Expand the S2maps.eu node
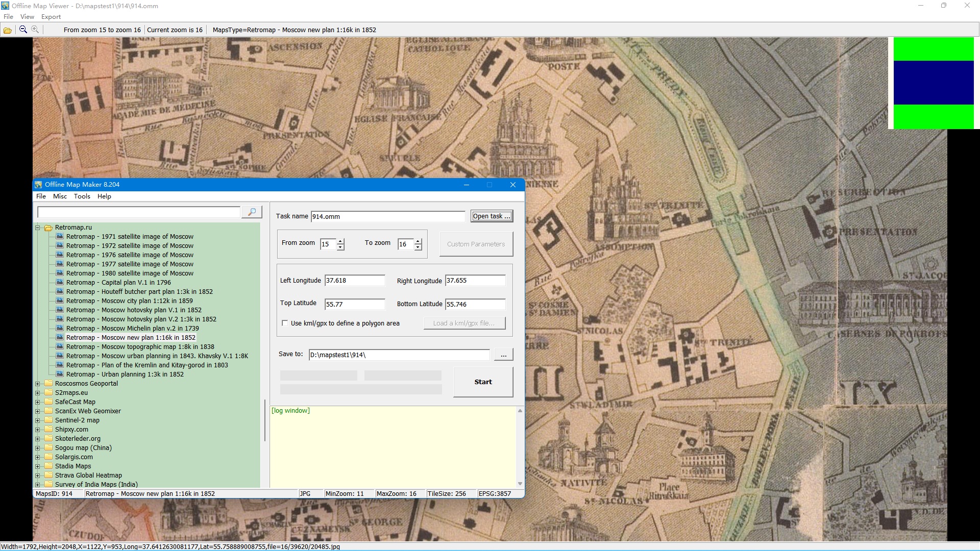Screen dimensions: 980x551 click(x=37, y=393)
